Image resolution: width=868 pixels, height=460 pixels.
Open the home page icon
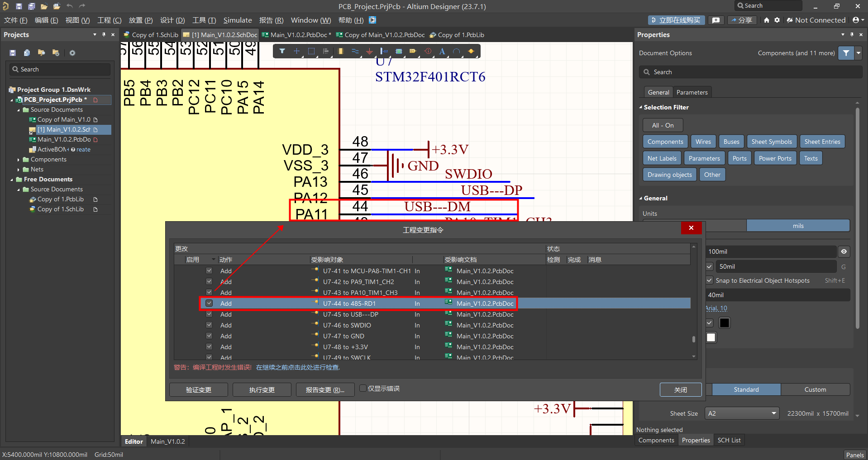[x=766, y=20]
